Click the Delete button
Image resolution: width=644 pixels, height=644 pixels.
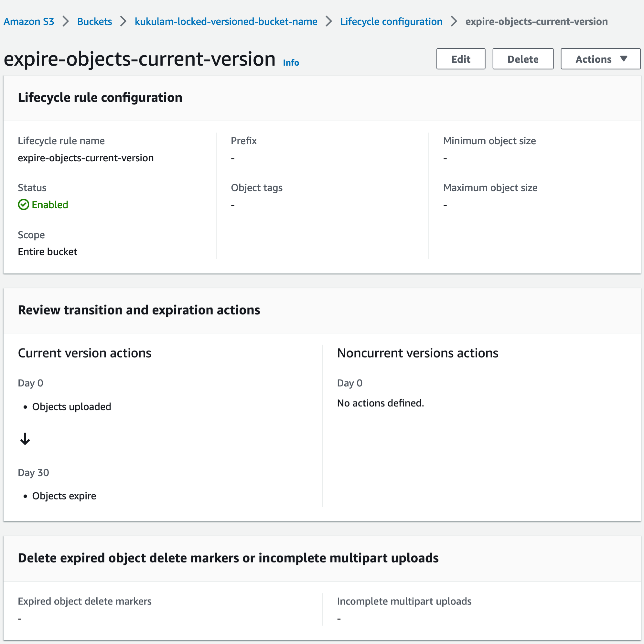pyautogui.click(x=523, y=59)
